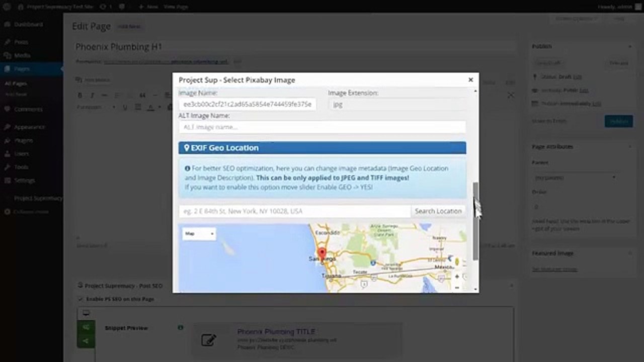
Task: Open Pages in the sidebar
Action: coord(31,68)
